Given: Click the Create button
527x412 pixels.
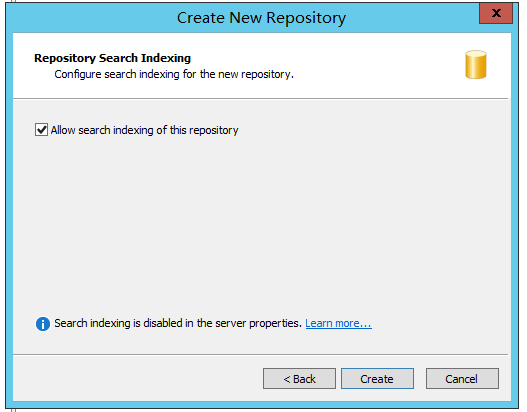Looking at the screenshot, I should click(x=377, y=379).
